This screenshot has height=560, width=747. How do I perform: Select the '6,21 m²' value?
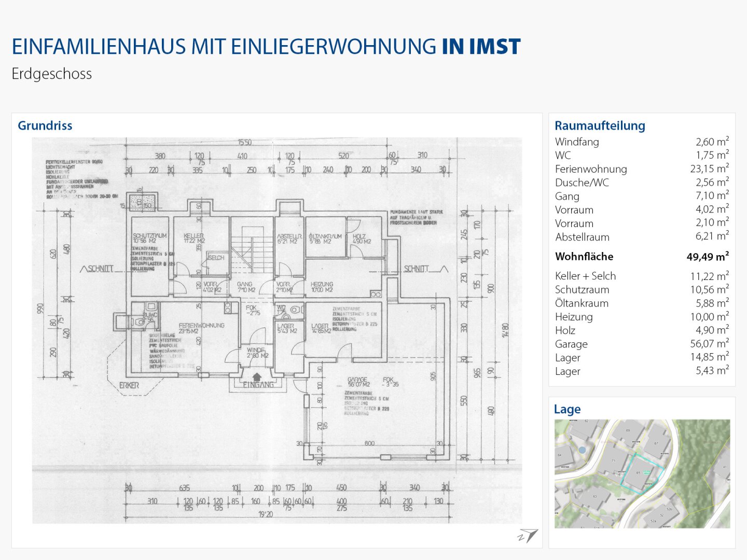pos(712,236)
